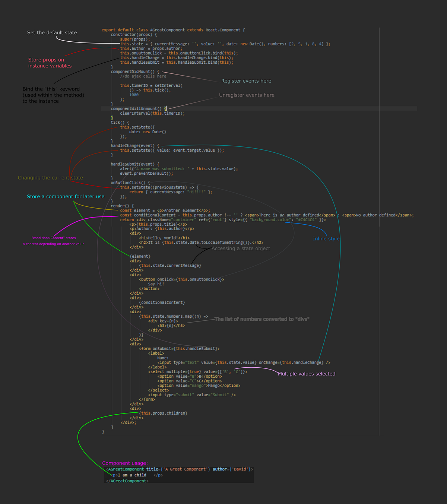
Task: Click the 'Unregister events here' annotation
Action: coord(247,95)
